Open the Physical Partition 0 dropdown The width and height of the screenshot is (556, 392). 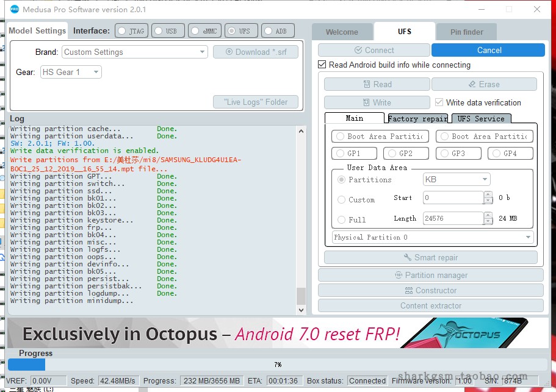(433, 237)
